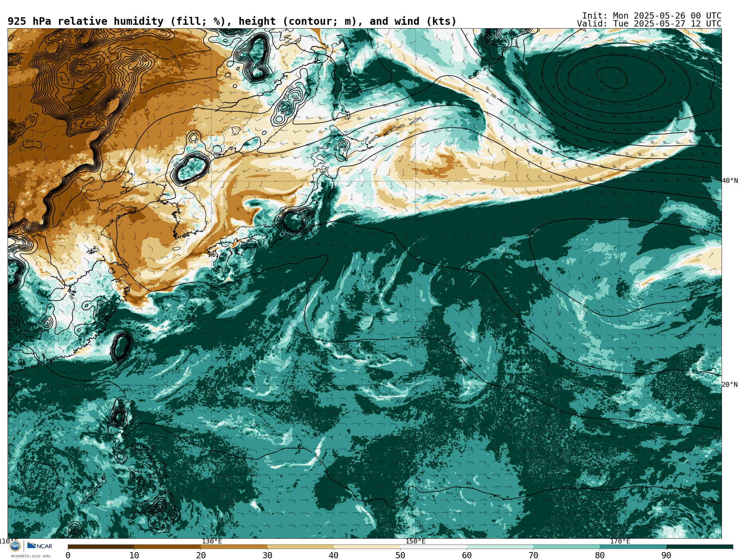The image size is (744, 560).
Task: Click the plot title '925 hPa relative humidity'
Action: click(85, 21)
